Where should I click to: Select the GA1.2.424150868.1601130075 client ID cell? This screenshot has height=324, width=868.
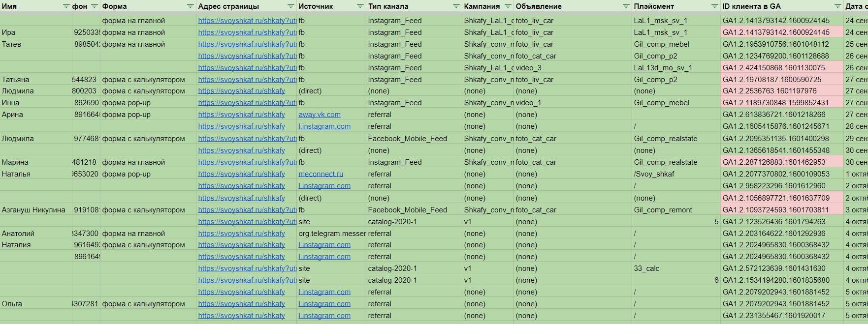coord(773,68)
